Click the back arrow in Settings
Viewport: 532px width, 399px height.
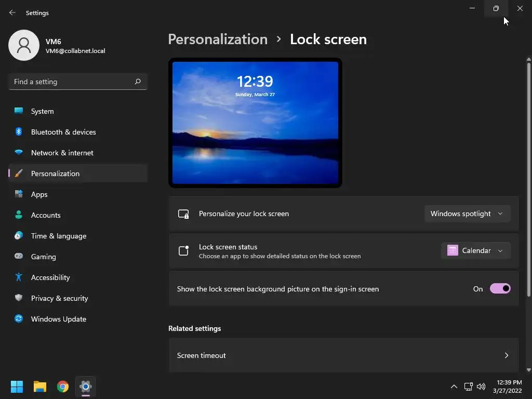coord(12,12)
